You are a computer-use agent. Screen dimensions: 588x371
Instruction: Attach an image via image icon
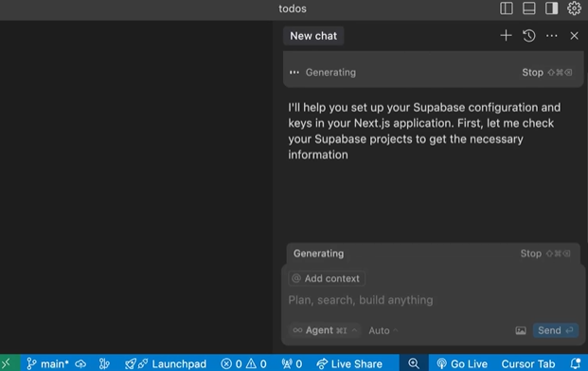point(521,330)
